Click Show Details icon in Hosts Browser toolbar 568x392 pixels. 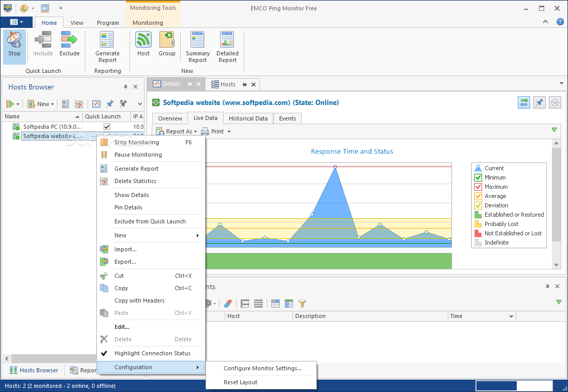pos(96,104)
